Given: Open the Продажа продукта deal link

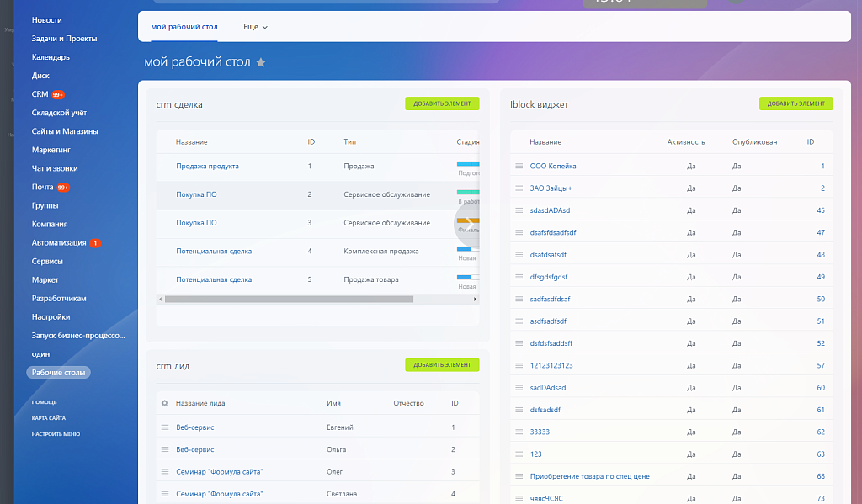Looking at the screenshot, I should tap(207, 167).
